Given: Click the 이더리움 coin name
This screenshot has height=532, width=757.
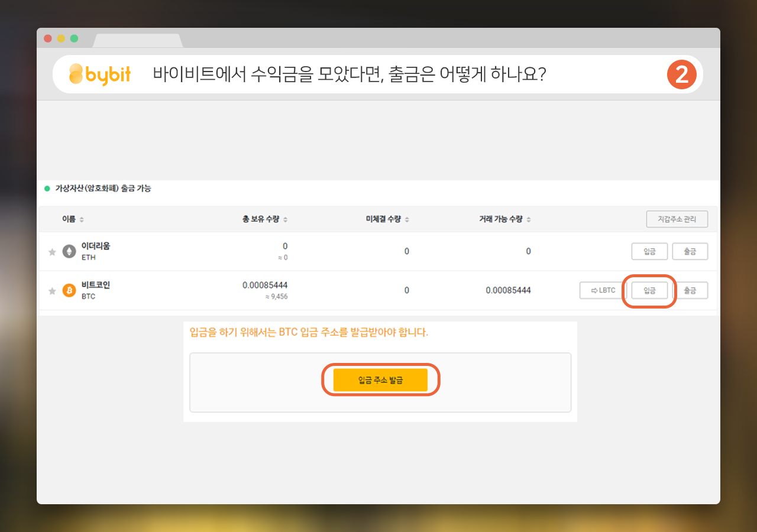Looking at the screenshot, I should [96, 246].
